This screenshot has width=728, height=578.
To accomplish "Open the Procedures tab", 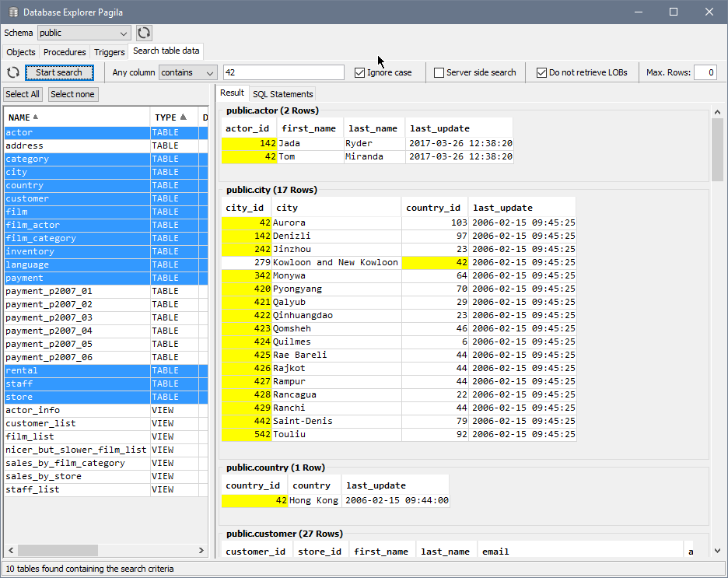I will point(65,52).
